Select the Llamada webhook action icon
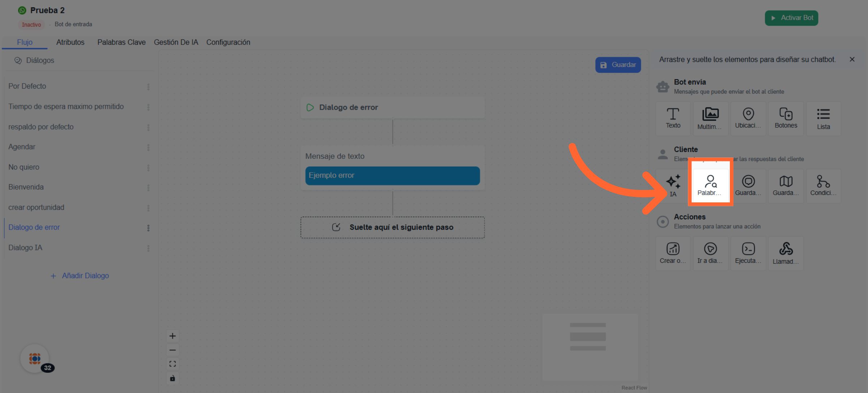 pyautogui.click(x=786, y=253)
